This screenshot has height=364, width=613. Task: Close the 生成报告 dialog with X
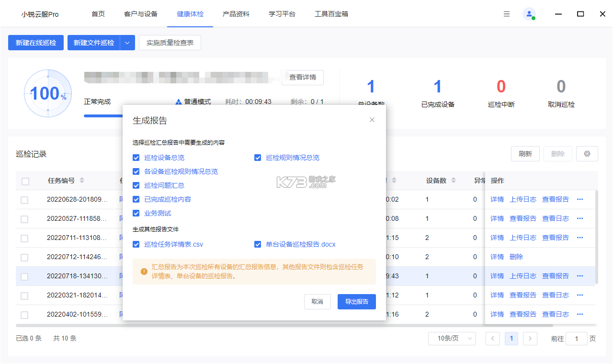point(372,120)
